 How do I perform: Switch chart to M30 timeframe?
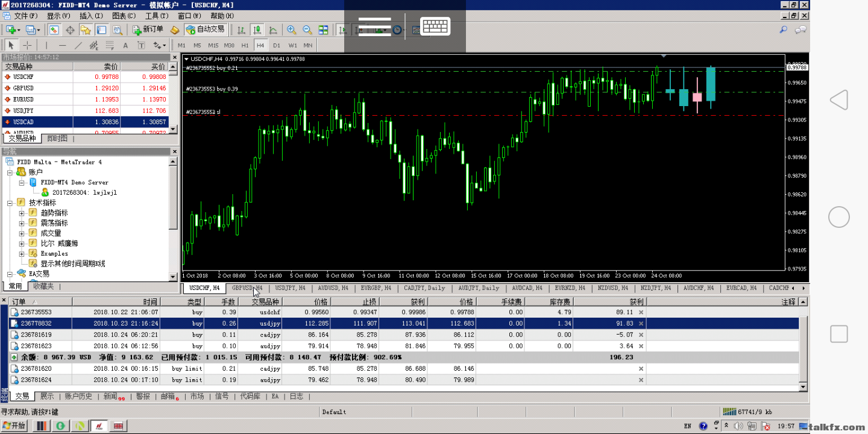click(x=229, y=45)
